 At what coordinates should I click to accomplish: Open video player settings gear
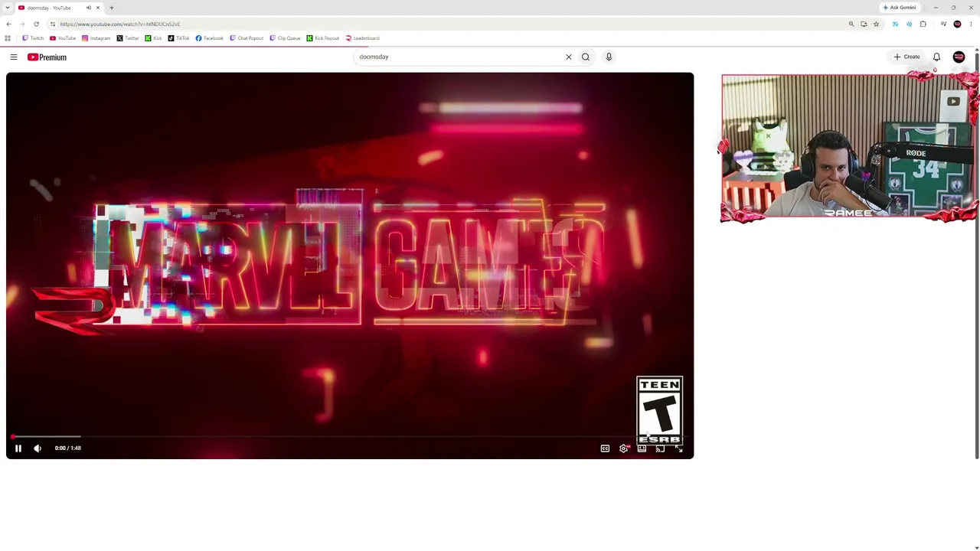point(623,448)
